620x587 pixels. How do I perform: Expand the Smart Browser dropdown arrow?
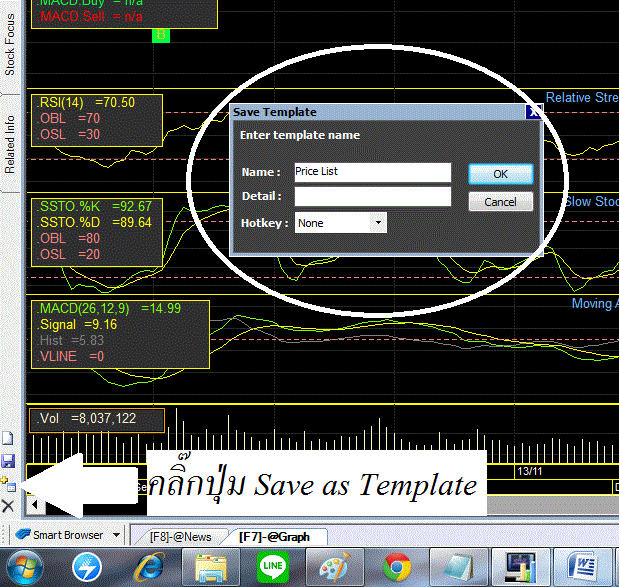(x=116, y=535)
